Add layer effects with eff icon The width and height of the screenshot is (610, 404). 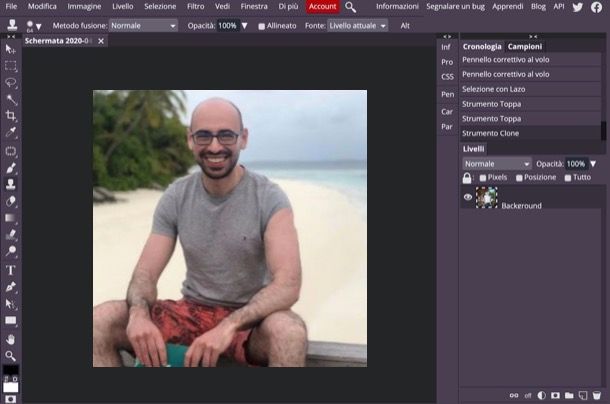pyautogui.click(x=528, y=395)
